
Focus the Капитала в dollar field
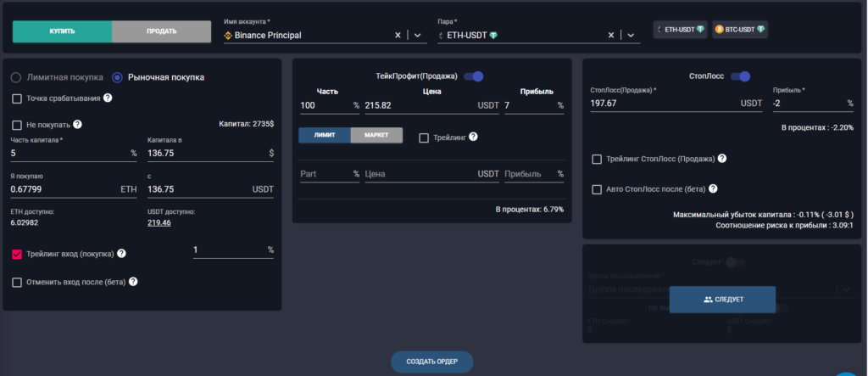(x=210, y=153)
